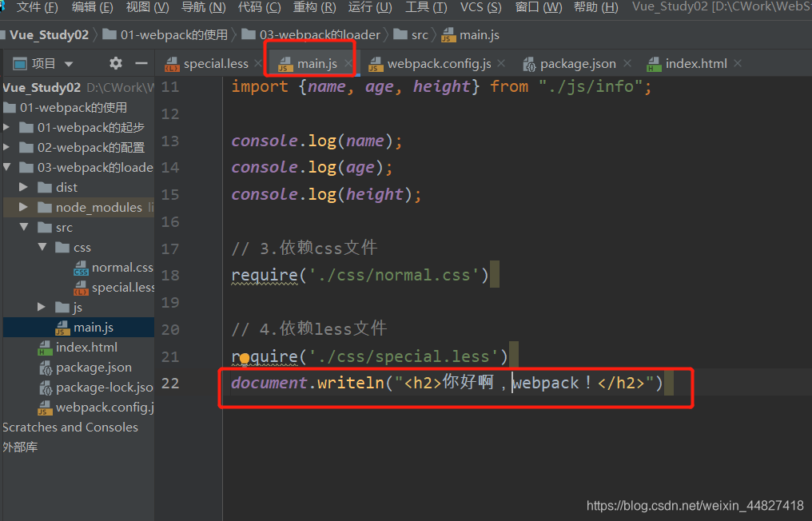Open the 运行 (U) menu
Viewport: 812px width, 521px height.
(x=370, y=7)
